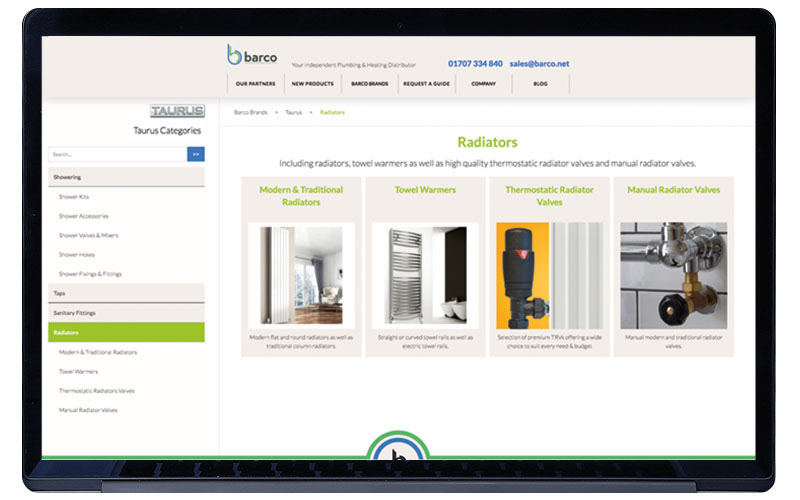
Task: Open Towel Warmers sidebar item
Action: tap(78, 371)
